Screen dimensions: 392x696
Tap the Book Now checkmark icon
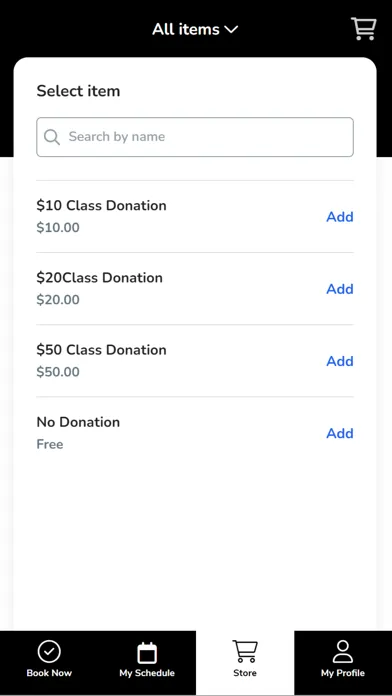point(49,652)
